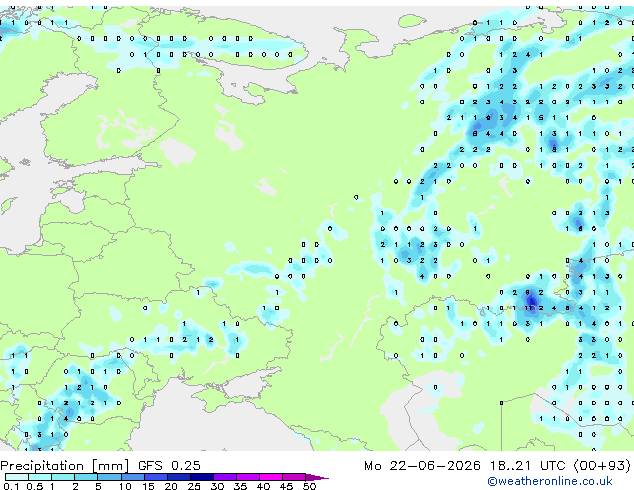Select the 15–20 mm legend swatch
The height and width of the screenshot is (490, 634).
point(156,477)
